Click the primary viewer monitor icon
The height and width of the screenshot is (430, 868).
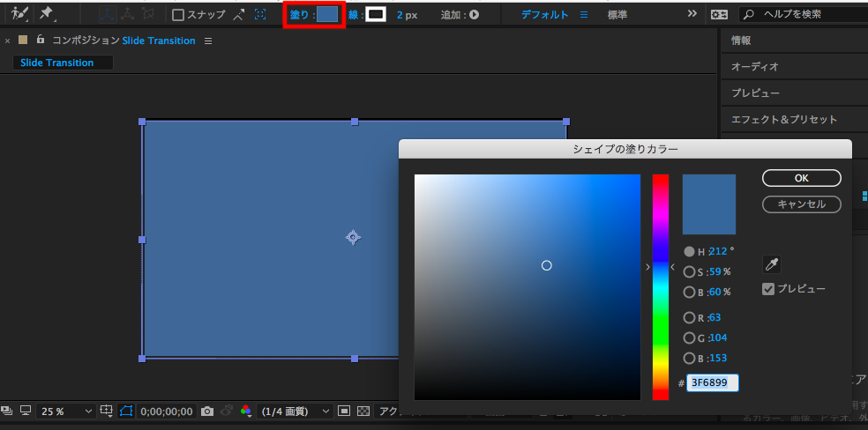click(x=26, y=410)
